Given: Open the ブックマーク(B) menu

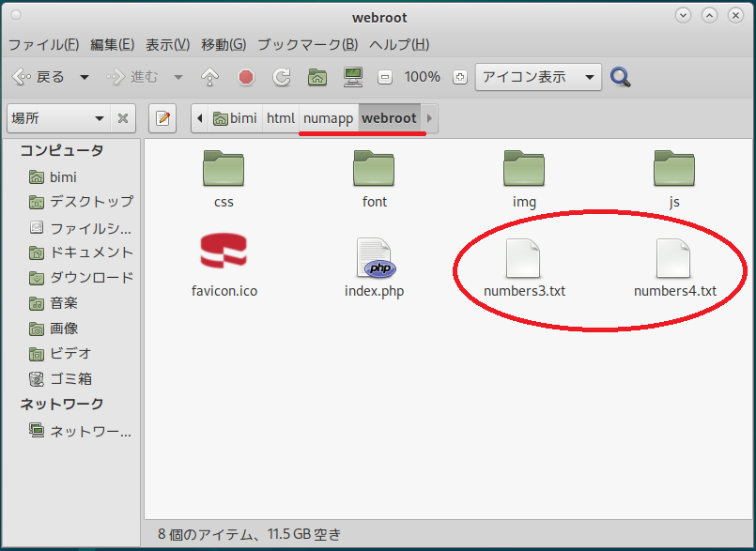Looking at the screenshot, I should (x=307, y=44).
